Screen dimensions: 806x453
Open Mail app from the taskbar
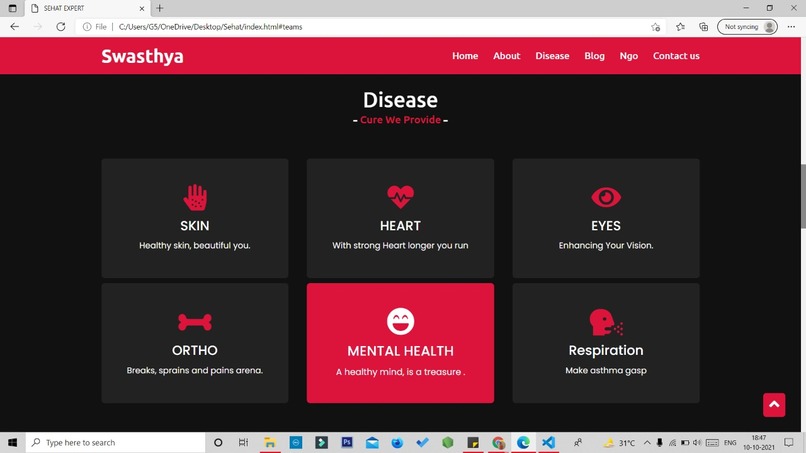(x=372, y=442)
